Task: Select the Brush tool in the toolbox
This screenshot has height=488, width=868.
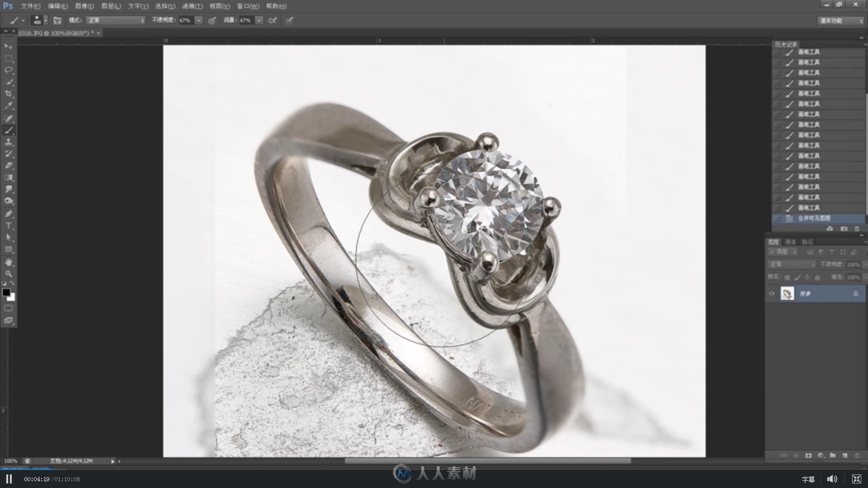Action: 9,130
